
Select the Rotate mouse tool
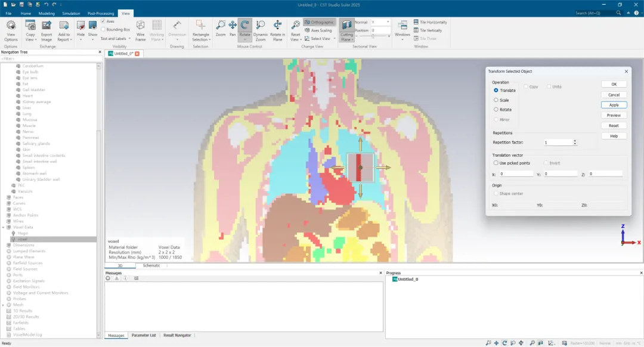245,31
